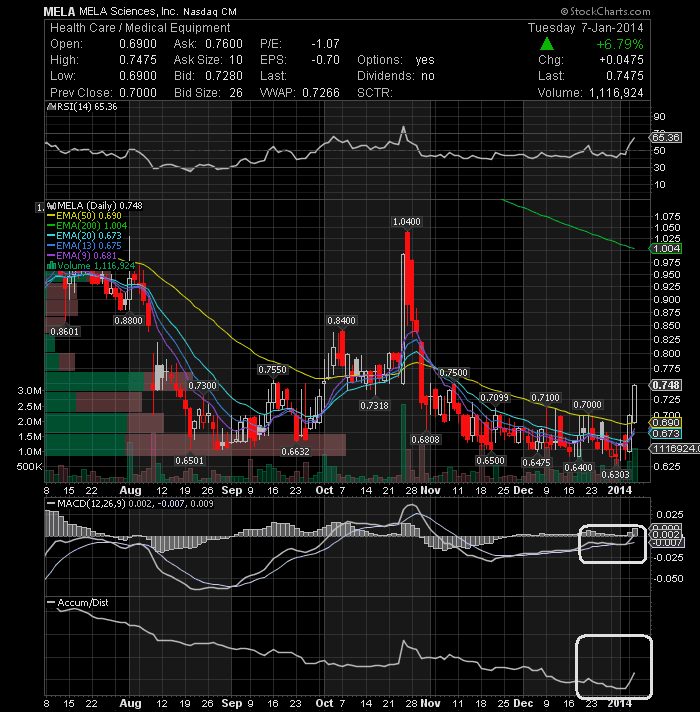Viewport: 700px width, 712px height.
Task: Click the date Tuesday 7-Jan-2014
Action: [586, 28]
